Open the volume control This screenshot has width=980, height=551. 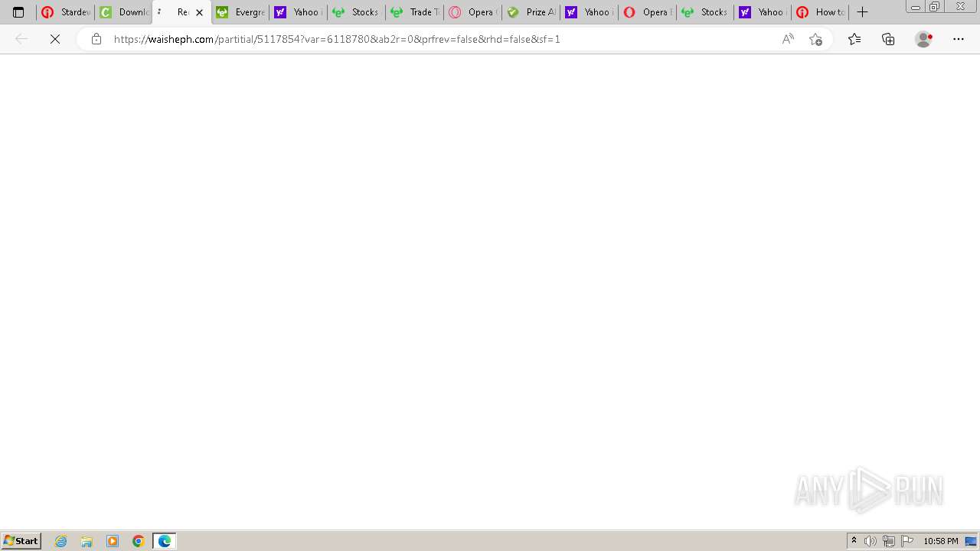click(x=871, y=541)
